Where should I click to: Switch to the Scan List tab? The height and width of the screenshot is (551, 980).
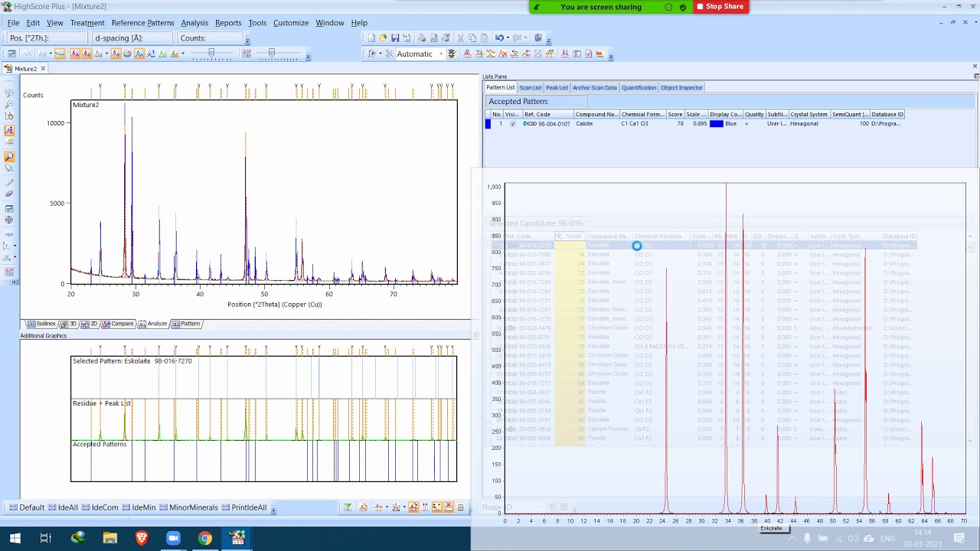pyautogui.click(x=530, y=87)
